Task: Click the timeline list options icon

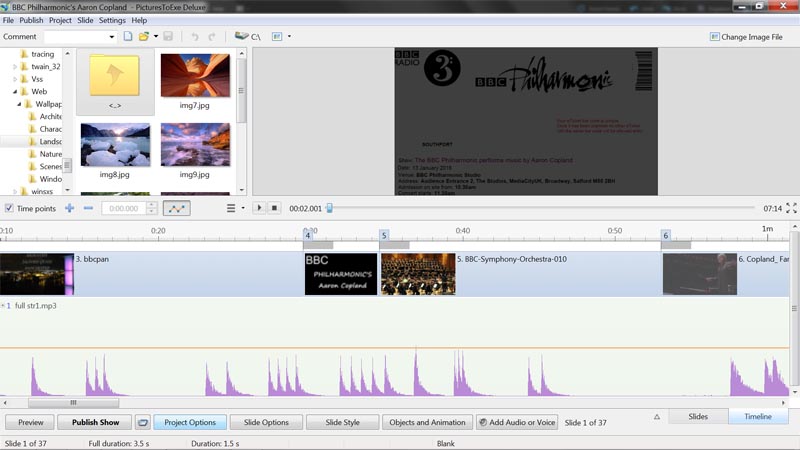Action: tap(231, 208)
